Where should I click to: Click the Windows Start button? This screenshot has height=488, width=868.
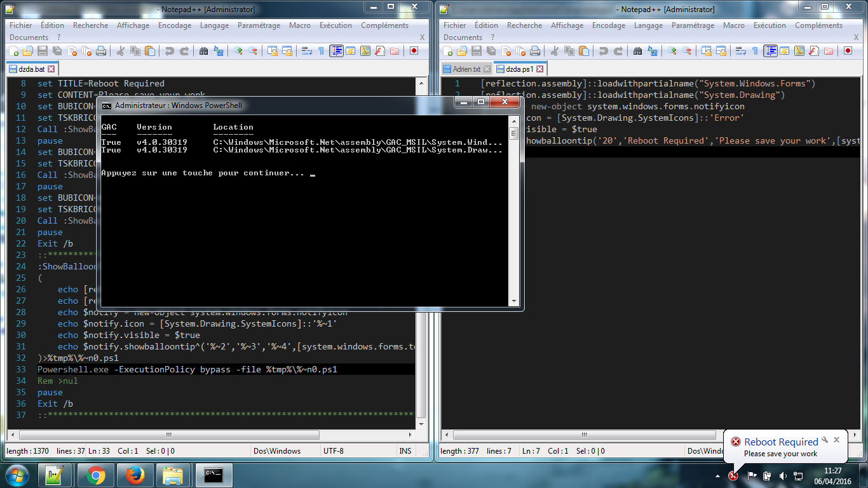[16, 475]
